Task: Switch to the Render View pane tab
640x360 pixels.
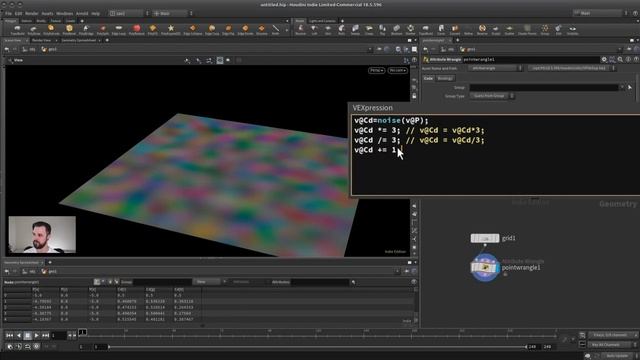Action: click(41, 40)
